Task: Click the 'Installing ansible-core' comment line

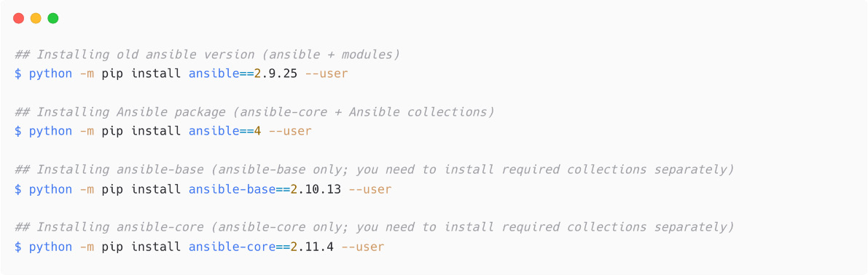Action: 374,227
